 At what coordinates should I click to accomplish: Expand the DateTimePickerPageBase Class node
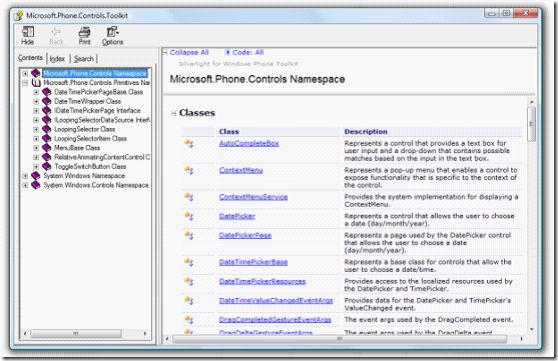coord(36,92)
